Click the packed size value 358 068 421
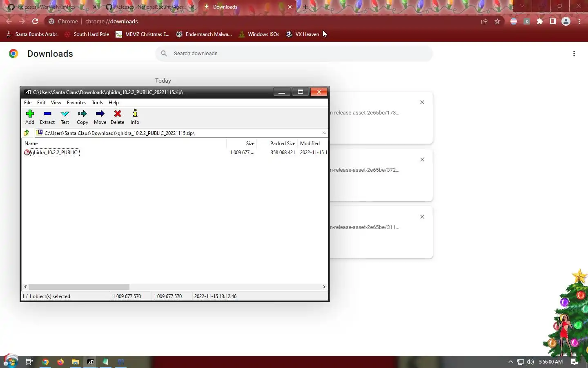 pos(283,153)
